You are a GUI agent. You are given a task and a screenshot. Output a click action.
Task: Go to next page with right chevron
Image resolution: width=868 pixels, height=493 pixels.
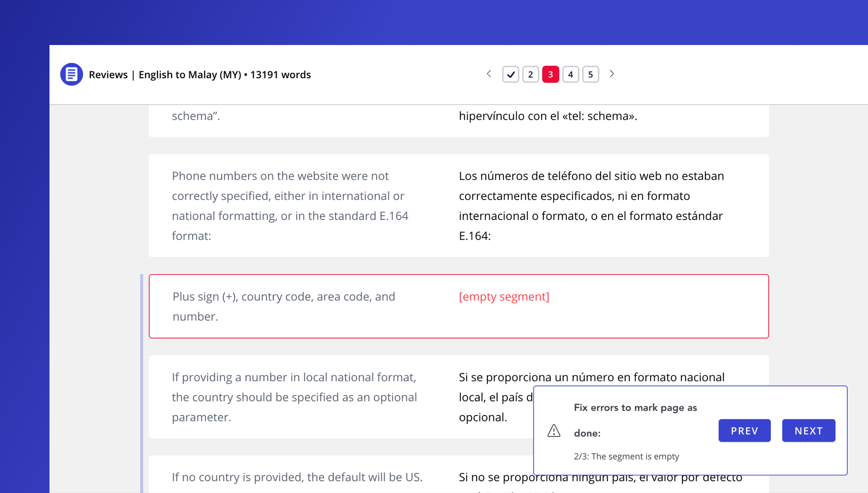(612, 74)
